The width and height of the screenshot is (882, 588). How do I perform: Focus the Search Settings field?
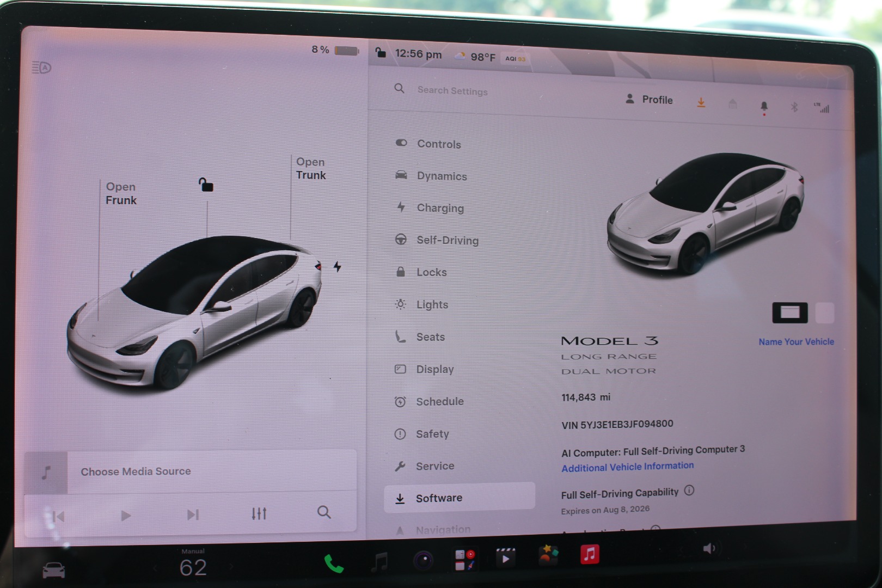452,90
